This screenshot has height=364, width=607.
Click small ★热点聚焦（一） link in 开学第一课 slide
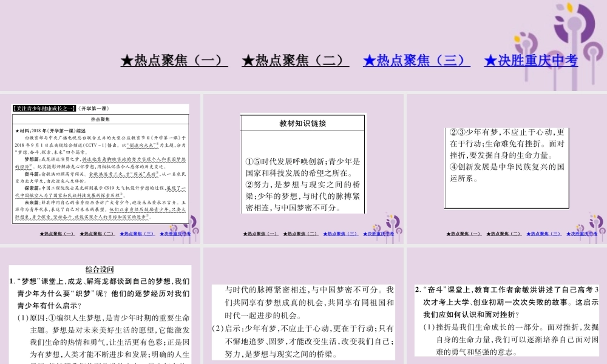(x=57, y=234)
